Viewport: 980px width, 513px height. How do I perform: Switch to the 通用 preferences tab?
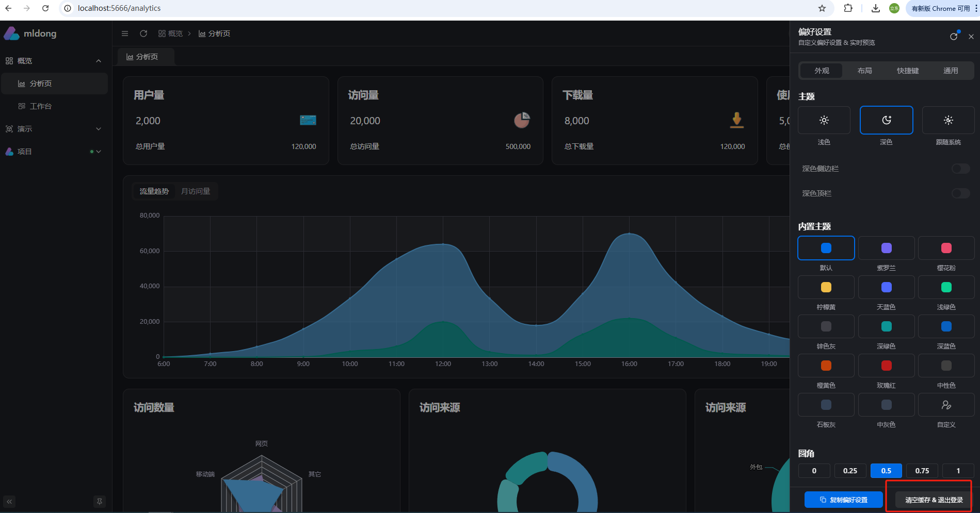[951, 71]
